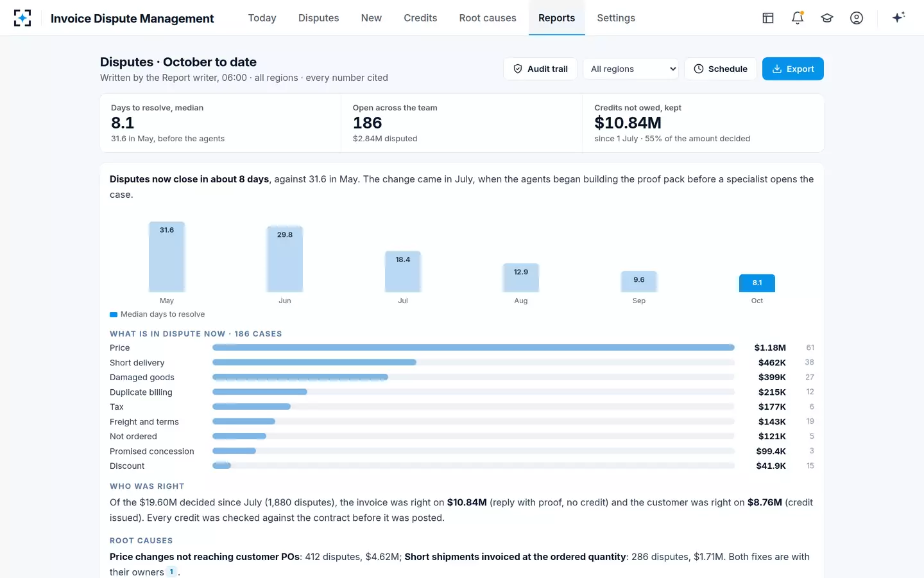Click the May bar showing 31.6
The height and width of the screenshot is (578, 924).
167,257
